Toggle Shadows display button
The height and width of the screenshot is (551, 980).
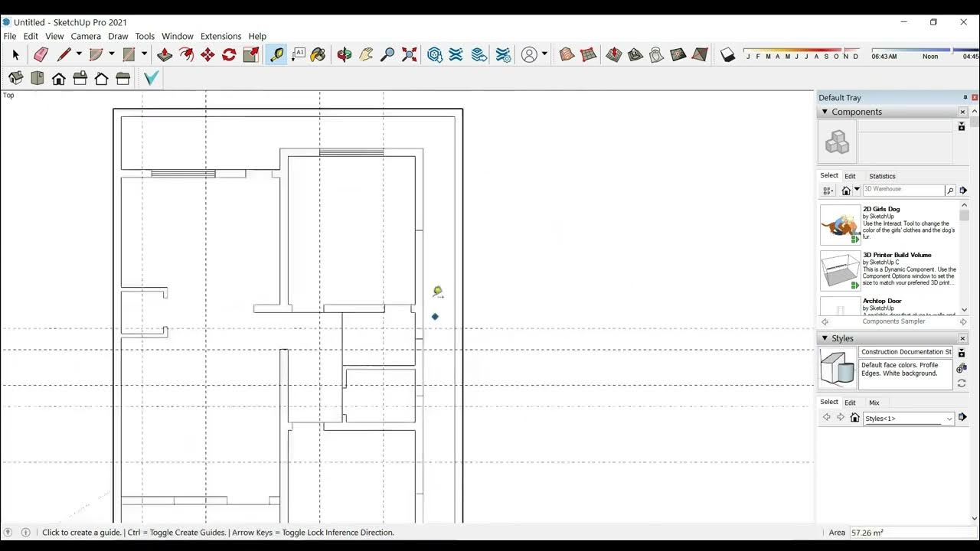click(728, 54)
